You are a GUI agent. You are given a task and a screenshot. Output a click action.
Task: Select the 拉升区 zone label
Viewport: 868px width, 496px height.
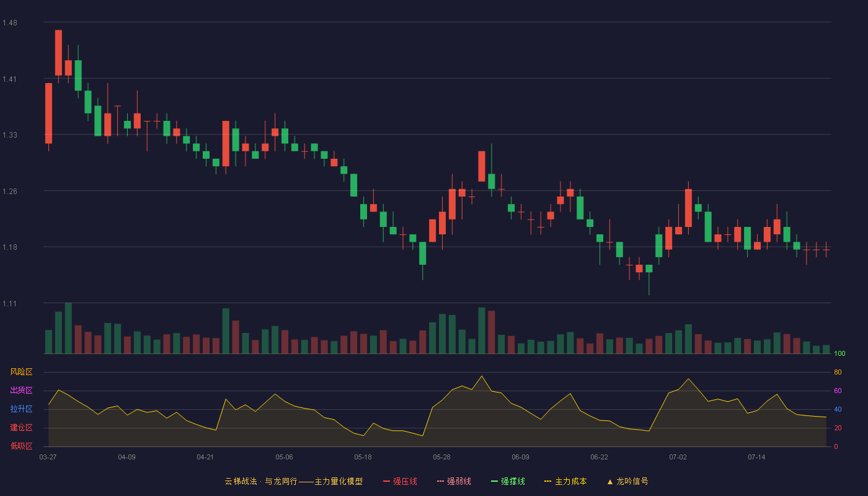[x=21, y=409]
